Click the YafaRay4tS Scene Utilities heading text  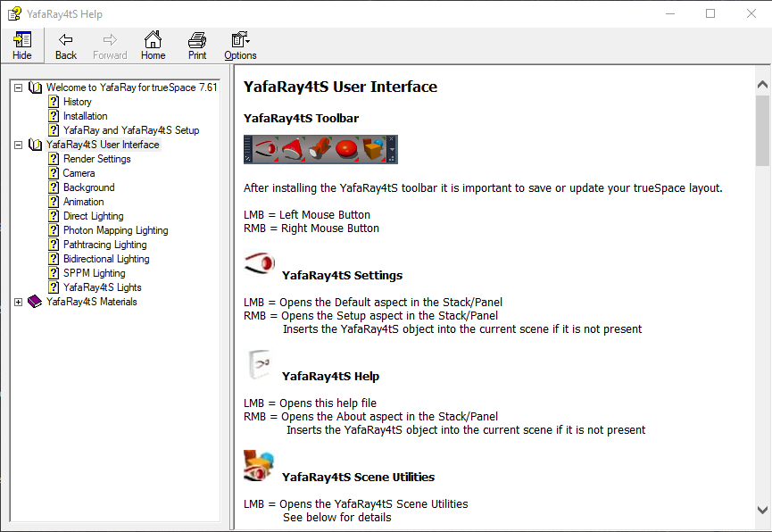point(358,478)
